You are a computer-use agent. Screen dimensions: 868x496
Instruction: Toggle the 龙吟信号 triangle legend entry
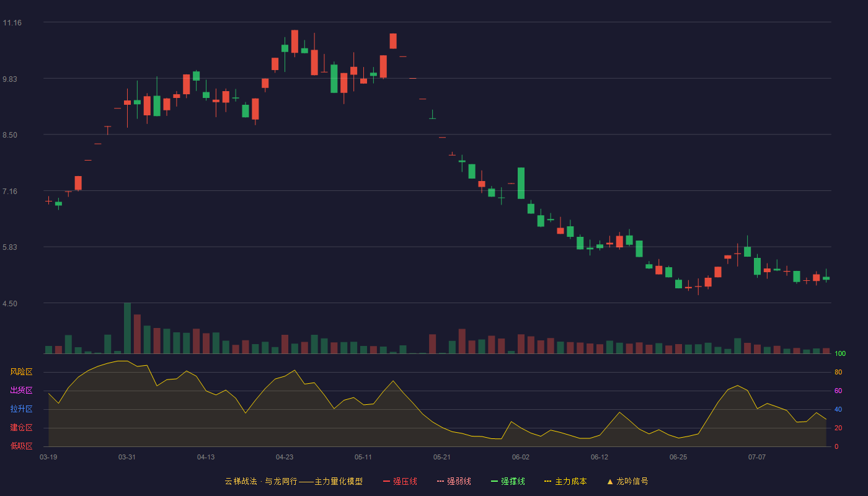(x=627, y=481)
